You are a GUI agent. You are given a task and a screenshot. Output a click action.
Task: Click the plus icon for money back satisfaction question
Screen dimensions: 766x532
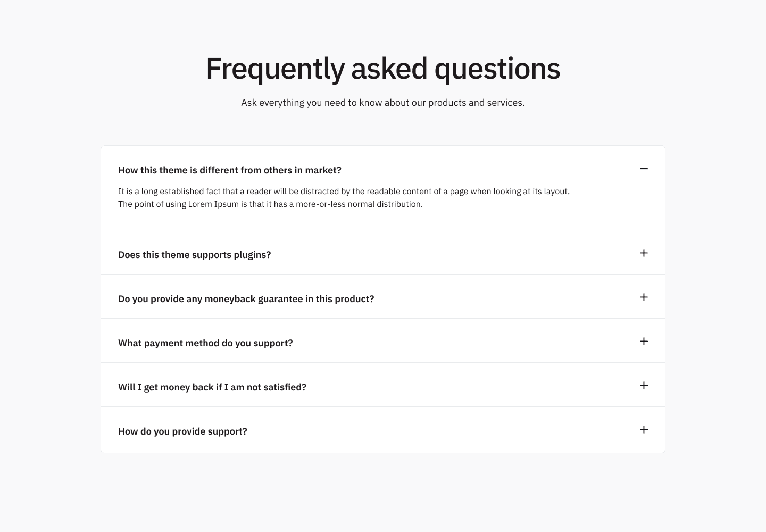[x=644, y=386]
